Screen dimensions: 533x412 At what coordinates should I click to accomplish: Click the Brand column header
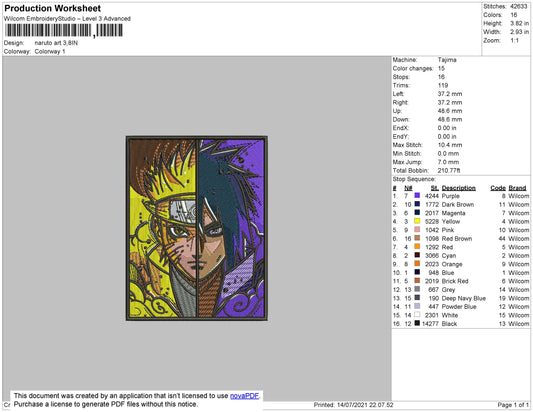point(517,188)
